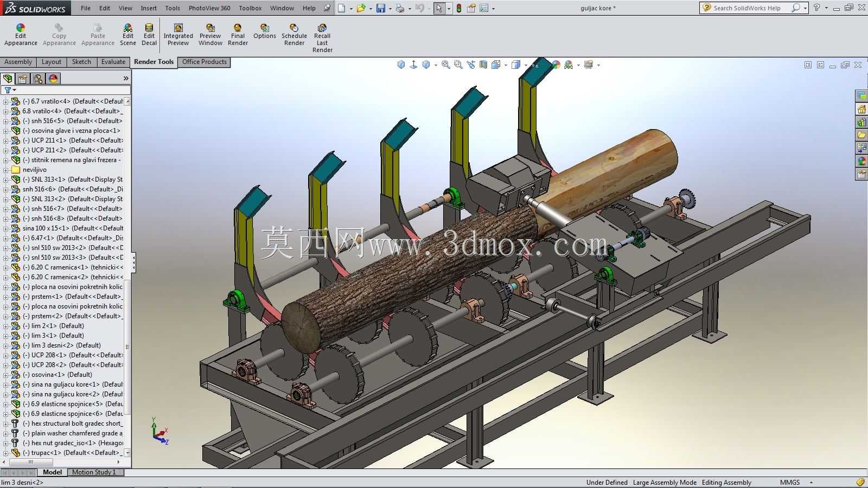Open SolidWorks Resources home tab
Screen dimensions: 868x488
(x=861, y=109)
